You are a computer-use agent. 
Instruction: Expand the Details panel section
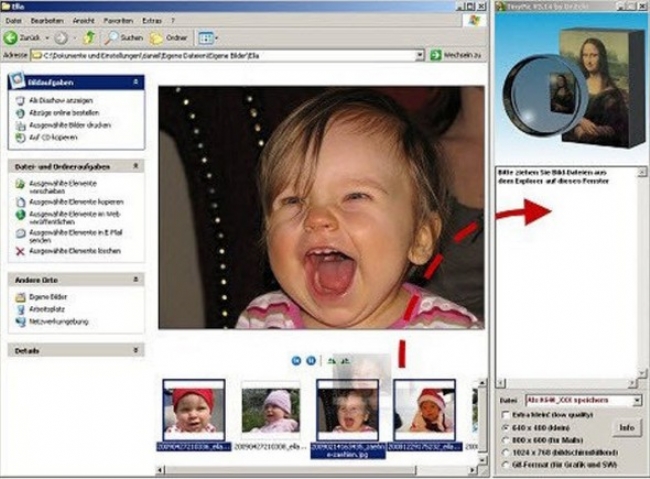[136, 351]
